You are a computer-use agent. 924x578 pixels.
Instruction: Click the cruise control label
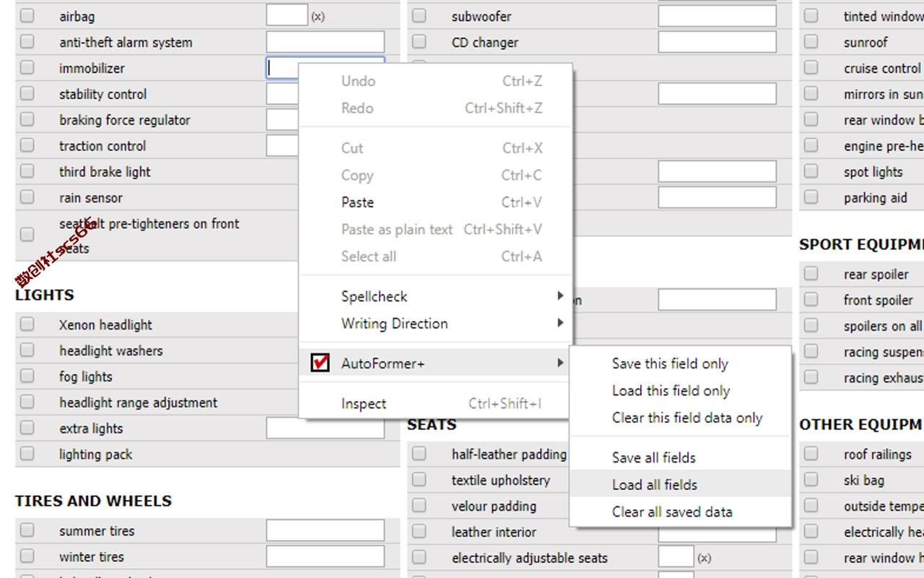pyautogui.click(x=883, y=68)
